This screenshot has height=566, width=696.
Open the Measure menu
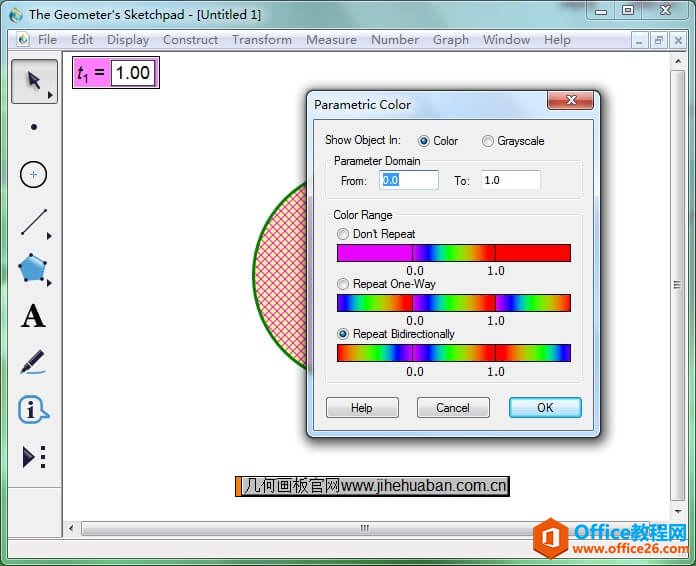[x=331, y=40]
